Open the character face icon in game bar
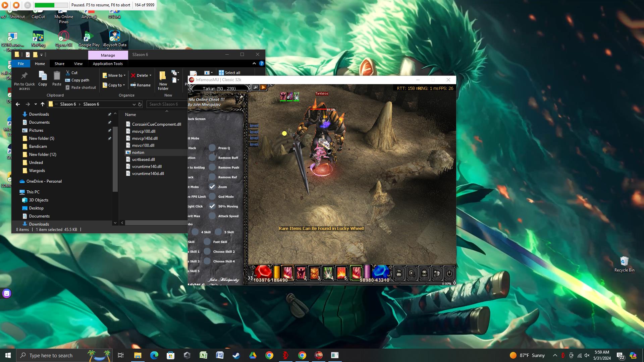Screen dimensions: 644x362 pos(424,274)
